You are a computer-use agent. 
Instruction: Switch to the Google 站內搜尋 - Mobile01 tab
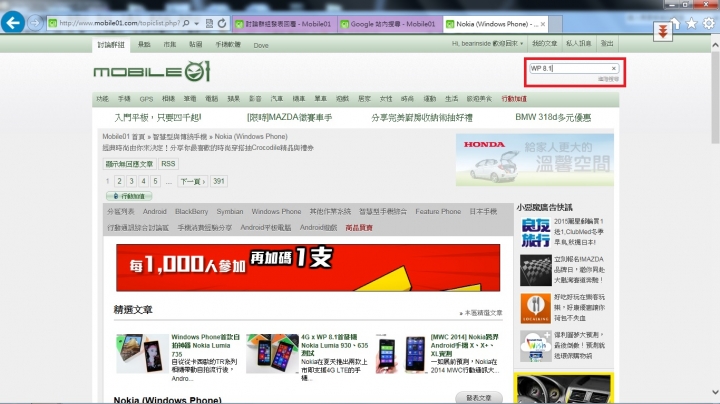390,24
